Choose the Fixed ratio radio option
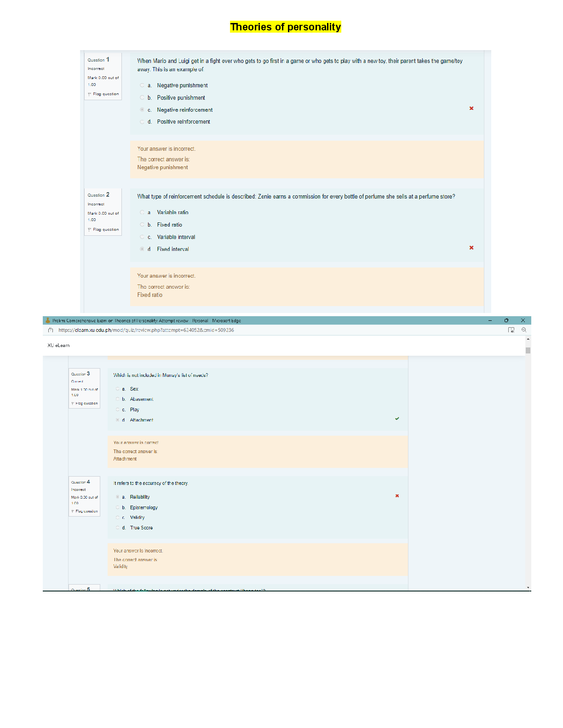 142,225
